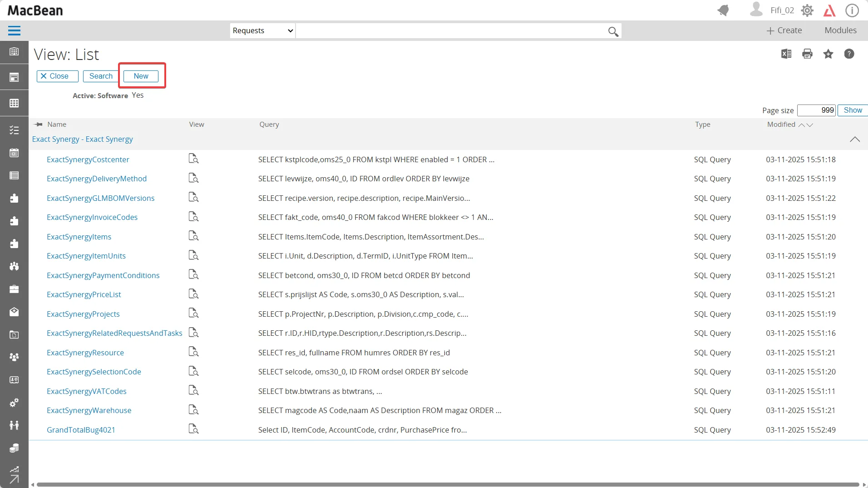This screenshot has width=868, height=488.
Task: Open the ExactSynergyRelatedRequestsAndTasks link
Action: point(114,333)
